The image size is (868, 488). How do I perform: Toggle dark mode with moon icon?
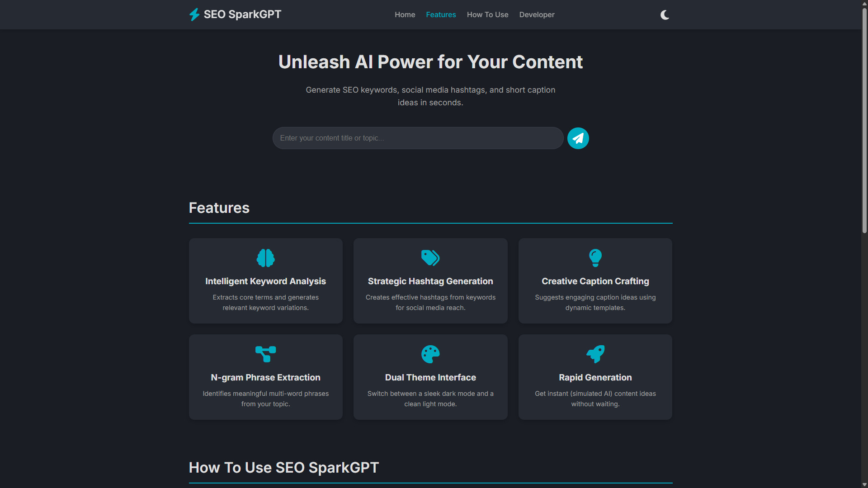pos(665,15)
